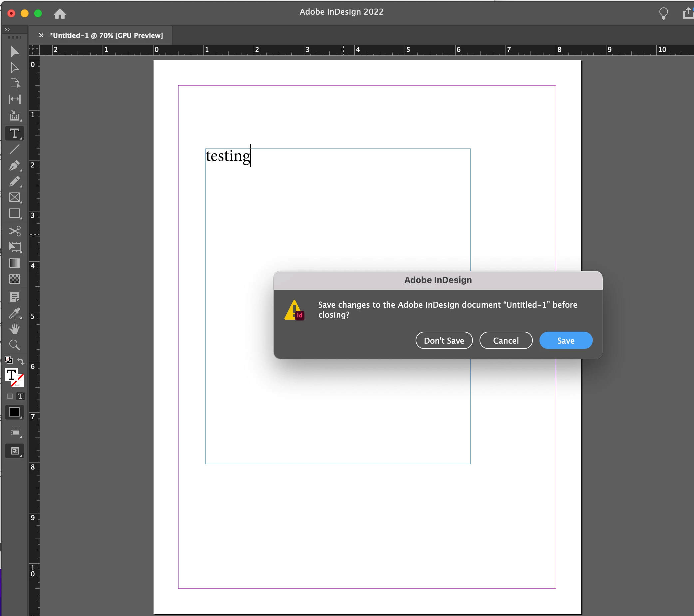Open the screen mode flyout button

point(15,451)
